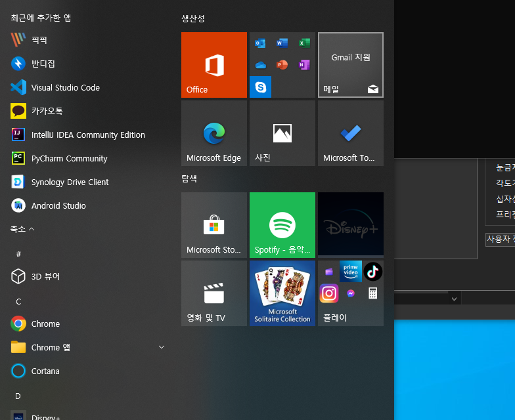515x420 pixels.
Task: Open IntelliJ IDEA Community Edition
Action: click(87, 135)
